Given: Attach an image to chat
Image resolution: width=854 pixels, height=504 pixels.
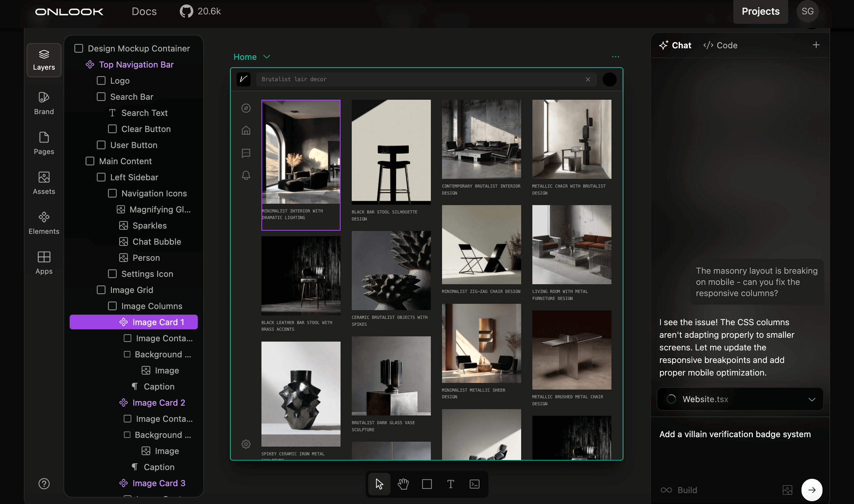Looking at the screenshot, I should (787, 490).
